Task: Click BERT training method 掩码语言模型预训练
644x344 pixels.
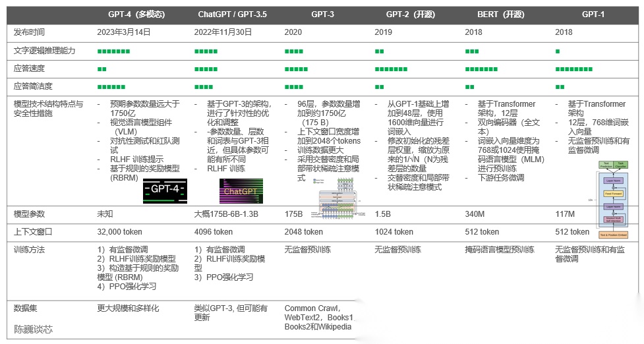Action: pyautogui.click(x=500, y=249)
